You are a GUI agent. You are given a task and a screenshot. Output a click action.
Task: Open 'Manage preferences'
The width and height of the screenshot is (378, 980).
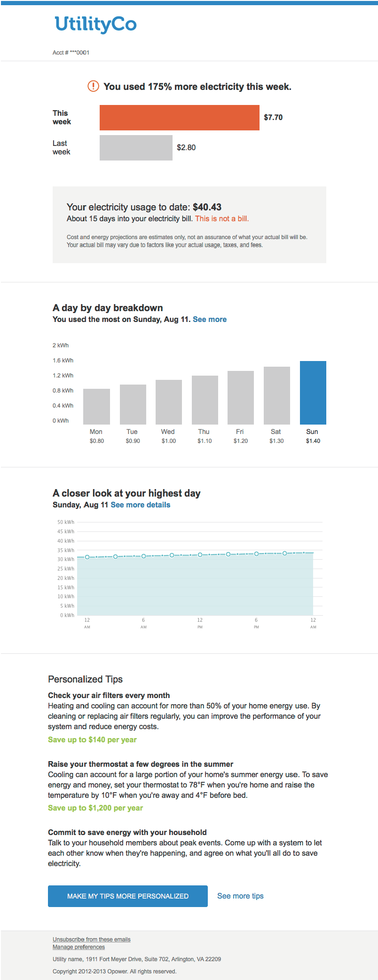[78, 947]
